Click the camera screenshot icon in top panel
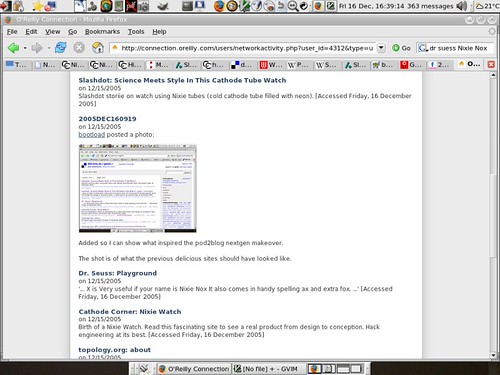500x375 pixels. pos(144,6)
